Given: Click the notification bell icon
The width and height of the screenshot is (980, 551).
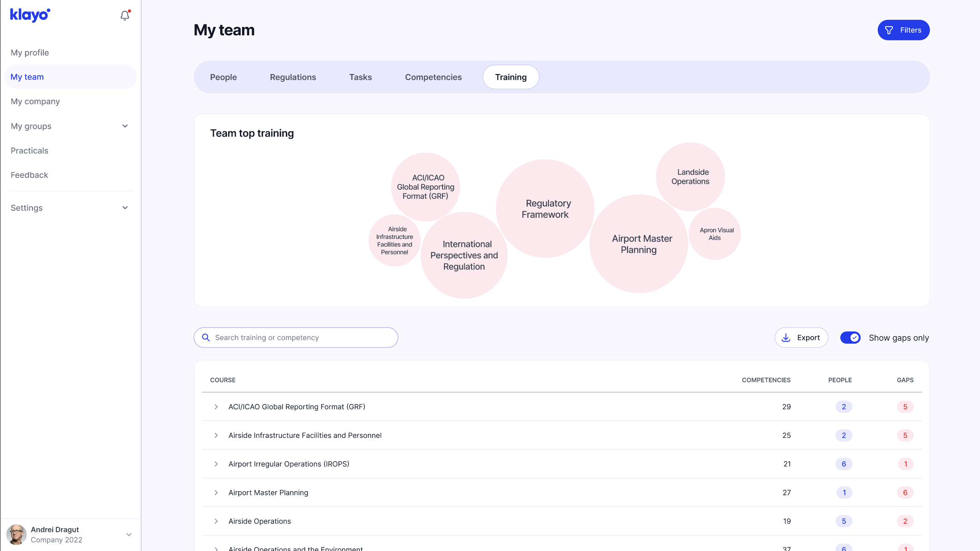Looking at the screenshot, I should point(125,16).
